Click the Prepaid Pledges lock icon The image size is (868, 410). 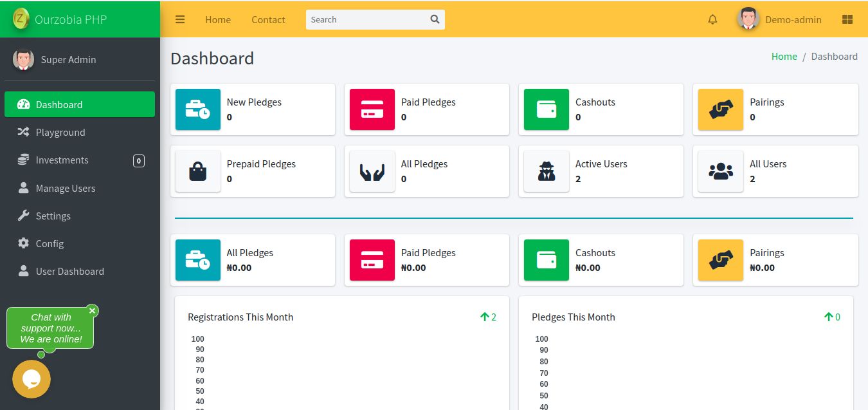click(197, 171)
